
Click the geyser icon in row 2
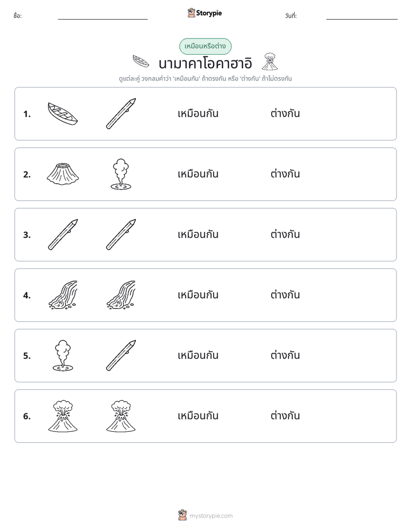point(121,174)
